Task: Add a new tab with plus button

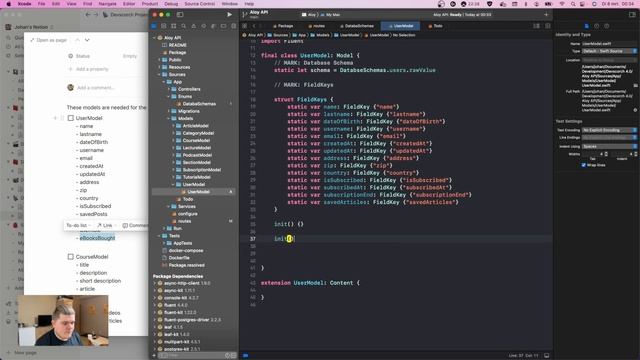Action: point(546,15)
